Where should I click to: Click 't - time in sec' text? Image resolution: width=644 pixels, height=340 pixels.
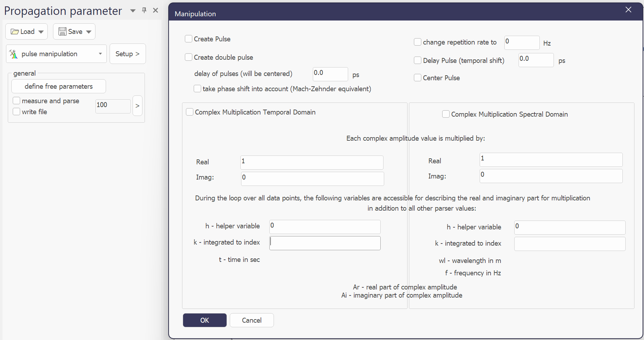[x=239, y=260]
